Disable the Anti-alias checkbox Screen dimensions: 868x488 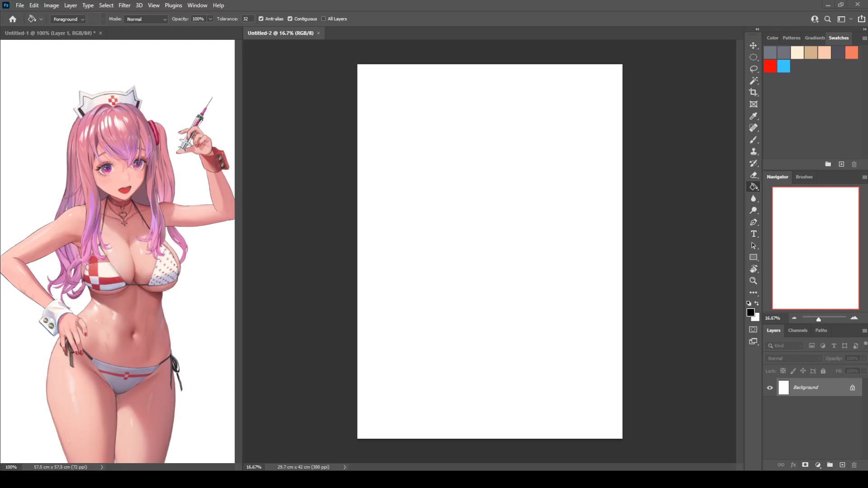[x=261, y=19]
